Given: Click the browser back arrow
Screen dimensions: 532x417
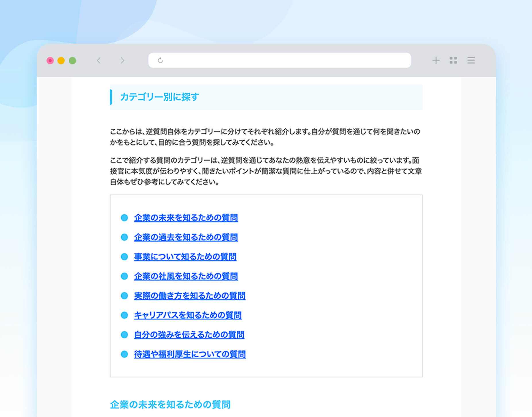Looking at the screenshot, I should (99, 60).
